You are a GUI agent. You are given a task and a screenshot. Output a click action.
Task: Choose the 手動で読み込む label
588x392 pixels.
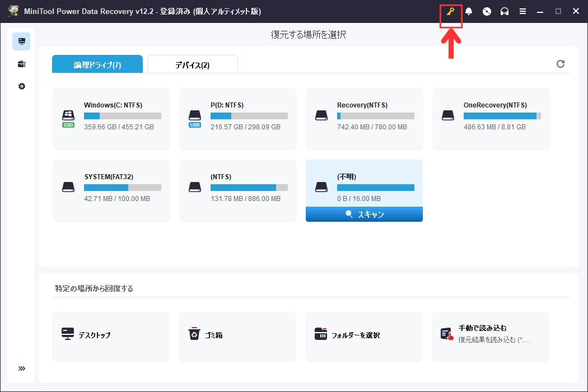tap(483, 328)
